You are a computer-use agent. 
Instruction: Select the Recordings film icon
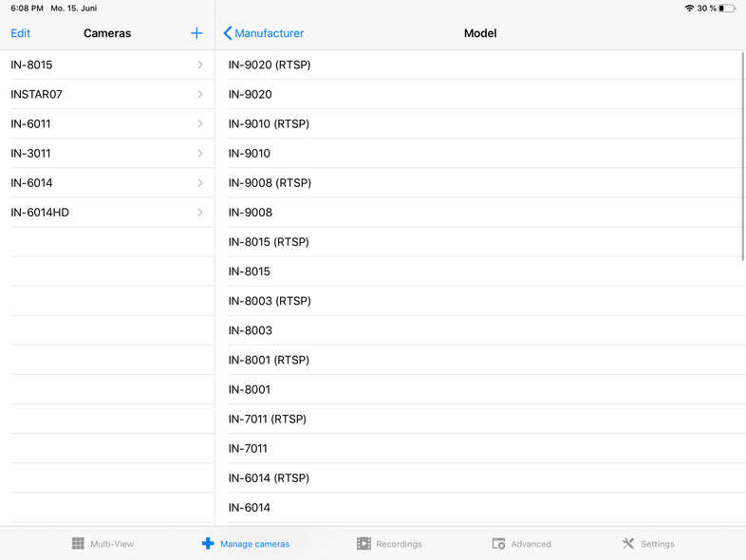point(364,544)
